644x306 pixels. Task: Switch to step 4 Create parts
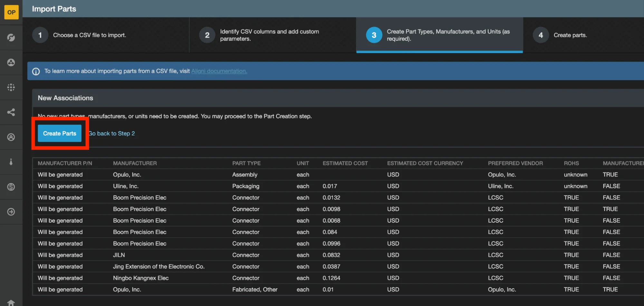click(570, 35)
